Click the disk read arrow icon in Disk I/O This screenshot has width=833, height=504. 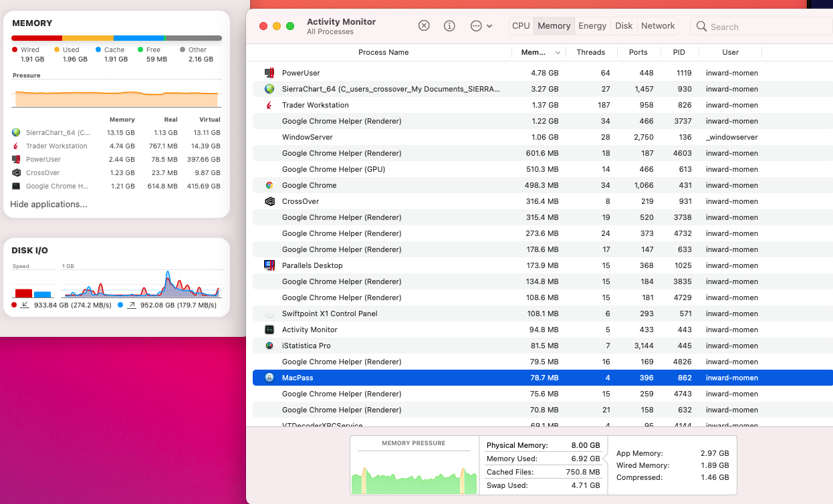[x=25, y=305]
